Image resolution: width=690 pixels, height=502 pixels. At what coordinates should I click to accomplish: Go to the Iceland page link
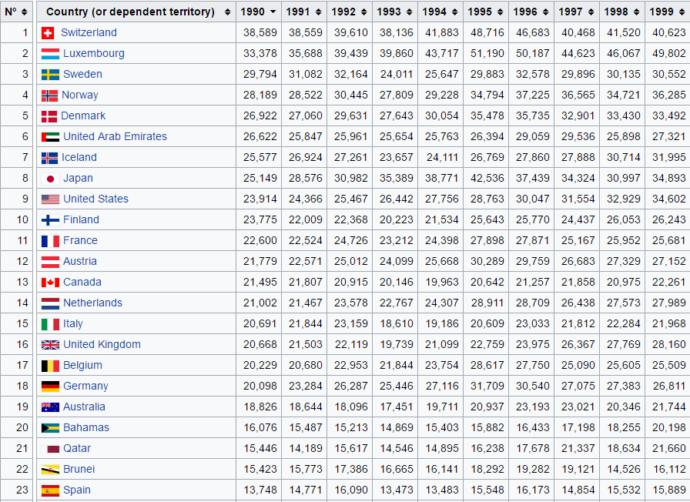[79, 157]
